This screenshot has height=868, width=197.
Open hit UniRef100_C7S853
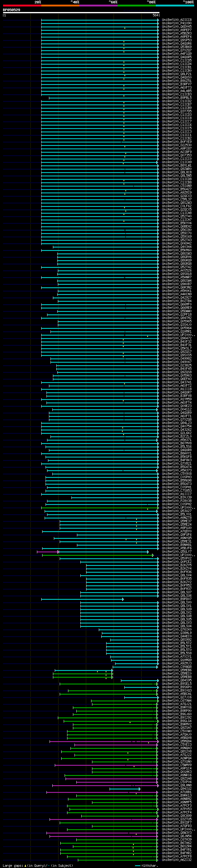177,491
